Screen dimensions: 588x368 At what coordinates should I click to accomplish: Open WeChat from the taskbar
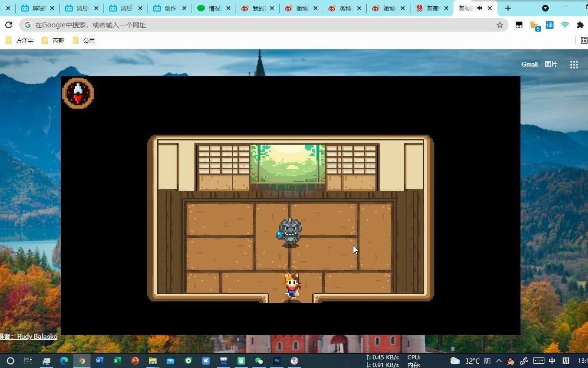[259, 361]
